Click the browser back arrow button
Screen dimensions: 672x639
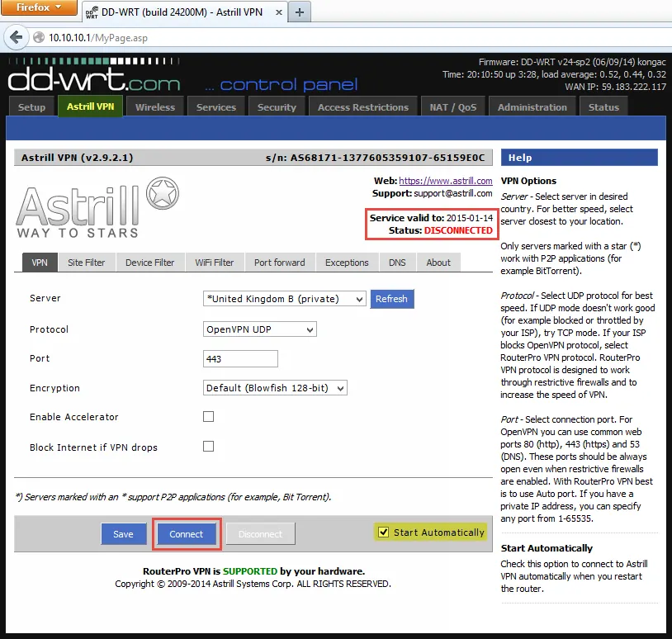16,38
